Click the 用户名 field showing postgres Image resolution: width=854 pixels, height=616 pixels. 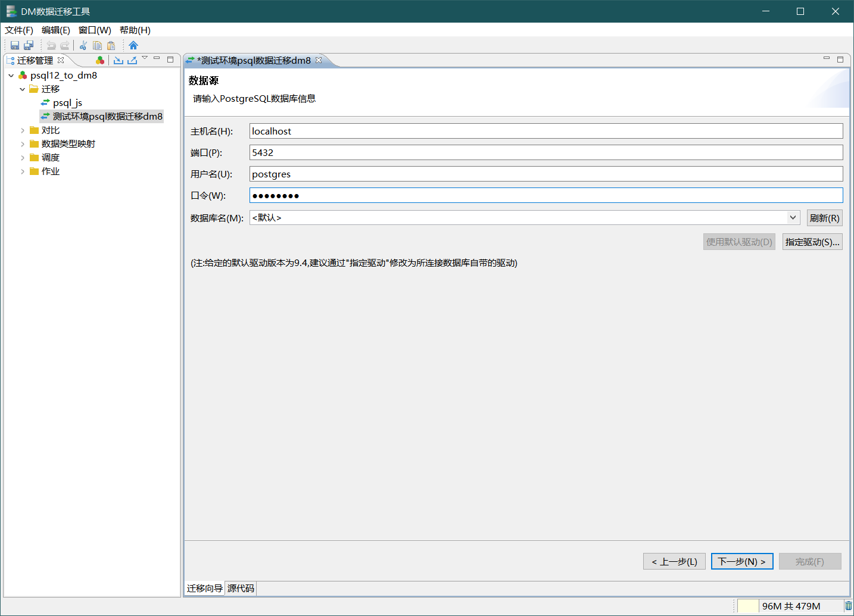pos(546,174)
